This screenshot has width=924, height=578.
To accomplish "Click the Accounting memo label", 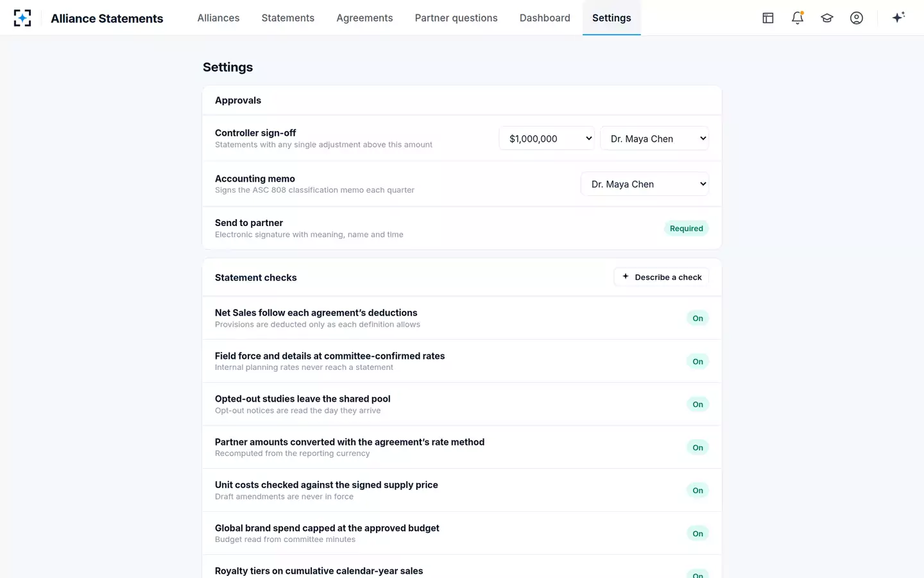I will (x=255, y=179).
